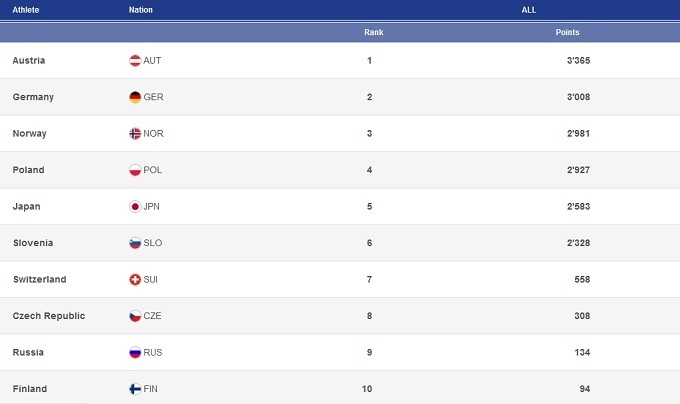
Task: Sort by the Athlete column header
Action: (x=25, y=10)
